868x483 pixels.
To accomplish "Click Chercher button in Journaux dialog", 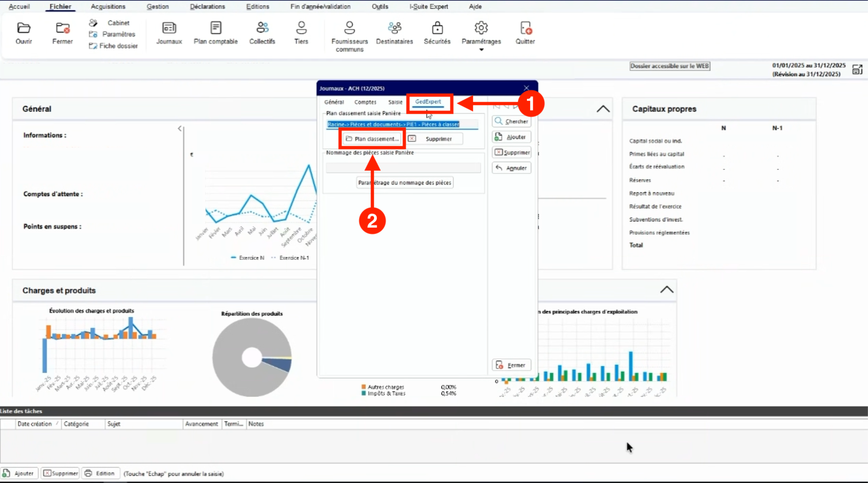I will [x=512, y=121].
